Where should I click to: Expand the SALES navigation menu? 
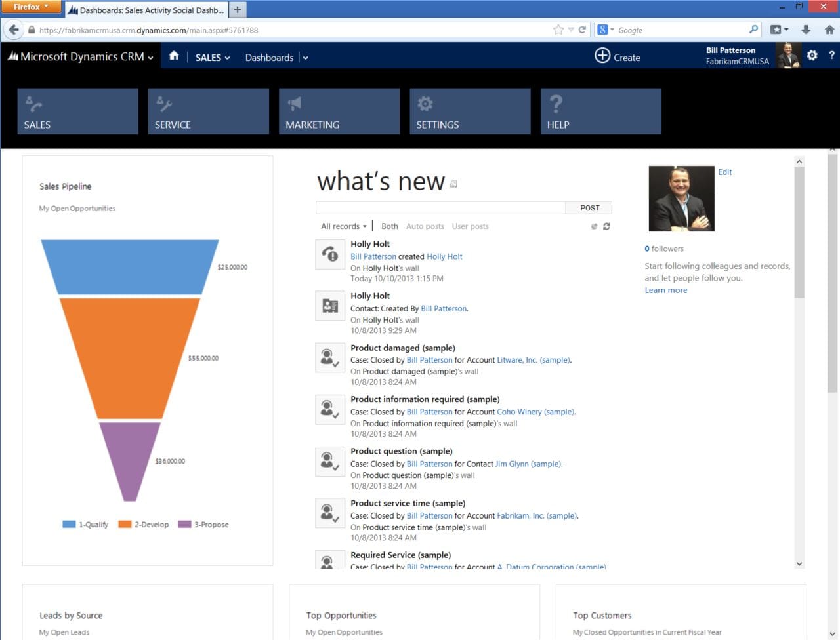click(x=212, y=57)
